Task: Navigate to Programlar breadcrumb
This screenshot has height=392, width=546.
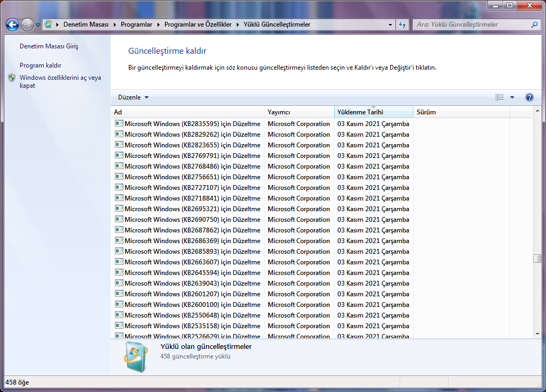Action: coord(136,24)
